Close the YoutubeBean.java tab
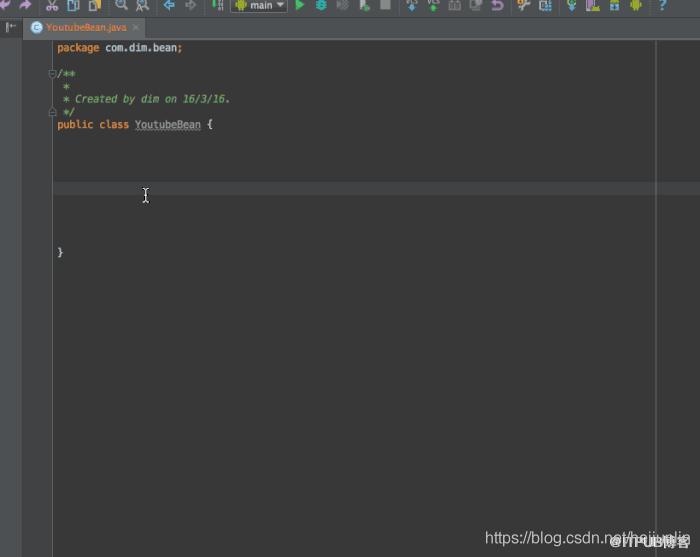 [136, 27]
